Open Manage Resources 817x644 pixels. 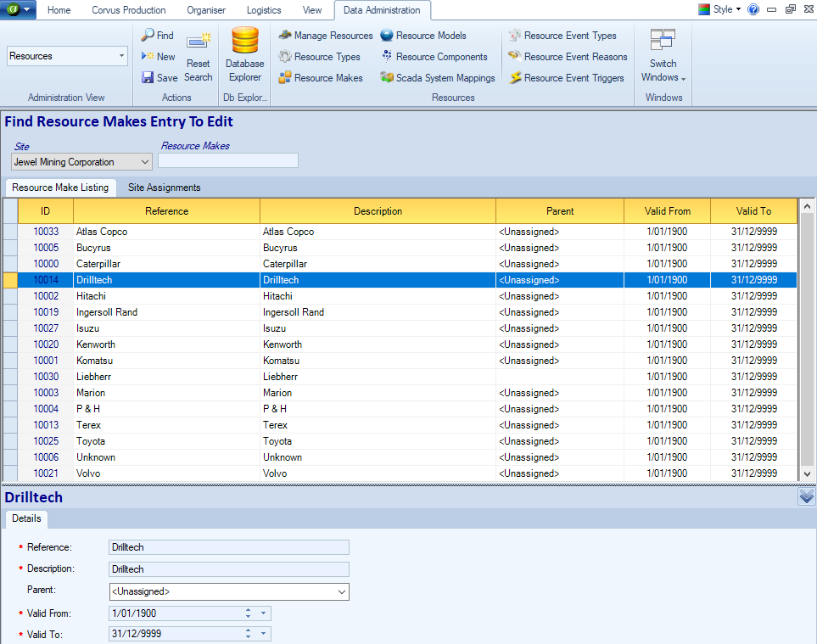(326, 36)
